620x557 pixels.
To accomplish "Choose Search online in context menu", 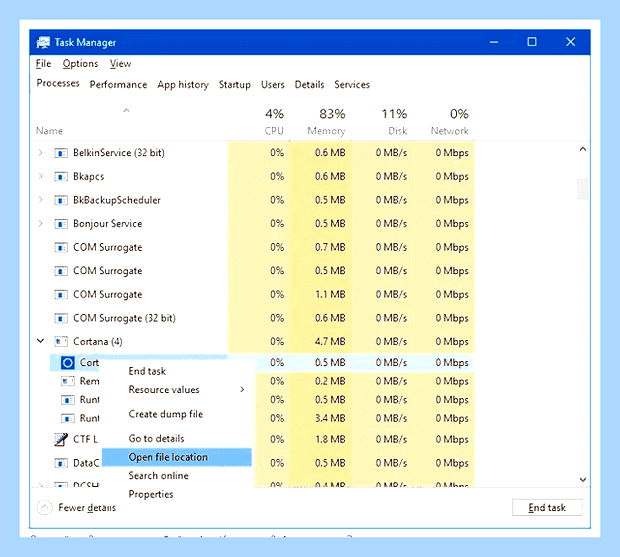I will (176, 476).
